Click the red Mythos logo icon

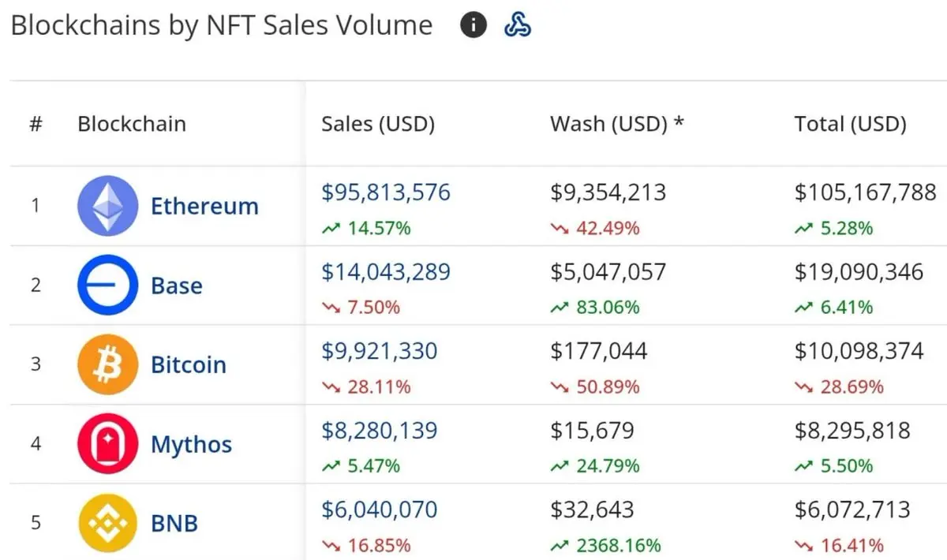click(x=107, y=443)
